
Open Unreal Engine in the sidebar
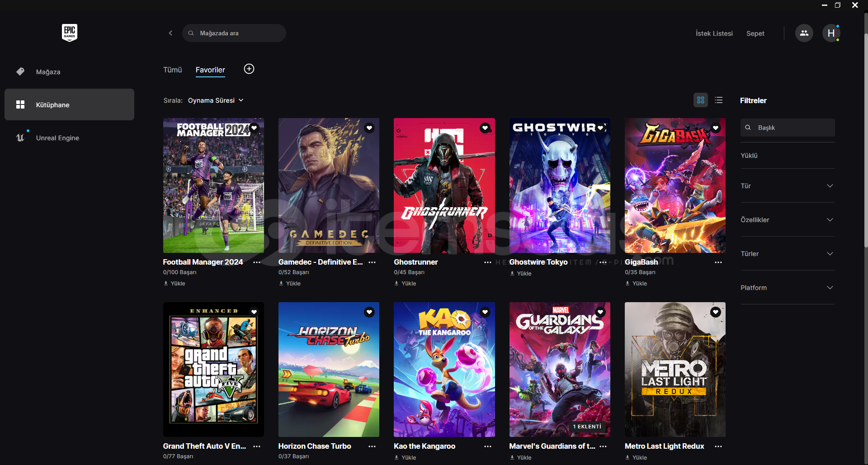pos(69,138)
